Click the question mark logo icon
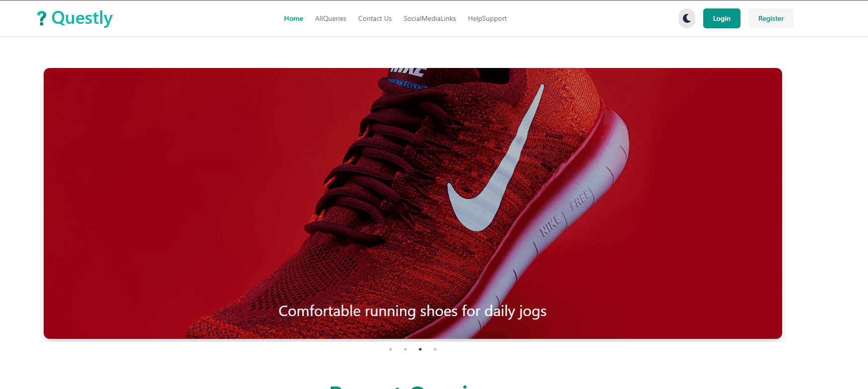This screenshot has width=868, height=389. pyautogui.click(x=42, y=18)
